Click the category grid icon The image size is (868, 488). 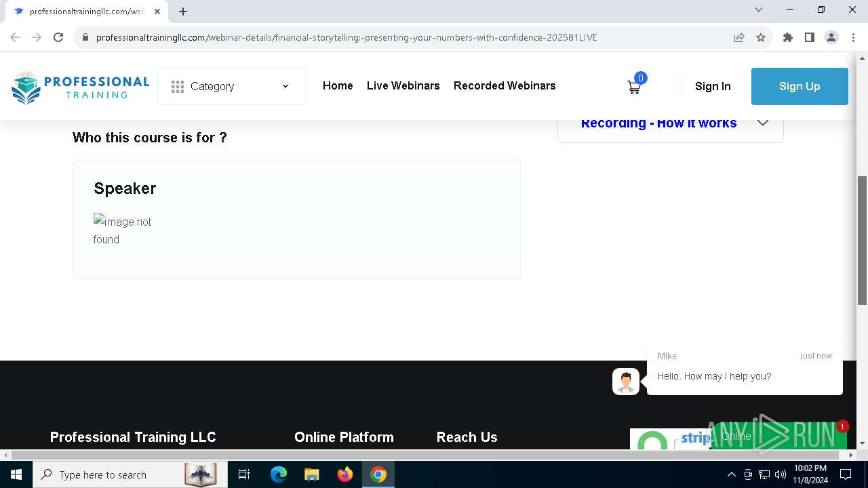178,86
